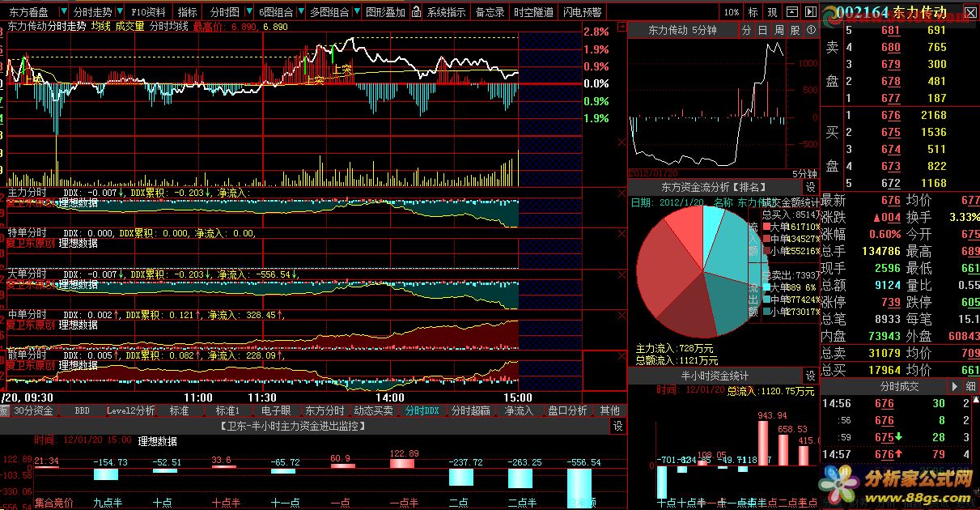This screenshot has height=510, width=980.
Task: Select the 30分资金 tab
Action: point(34,410)
